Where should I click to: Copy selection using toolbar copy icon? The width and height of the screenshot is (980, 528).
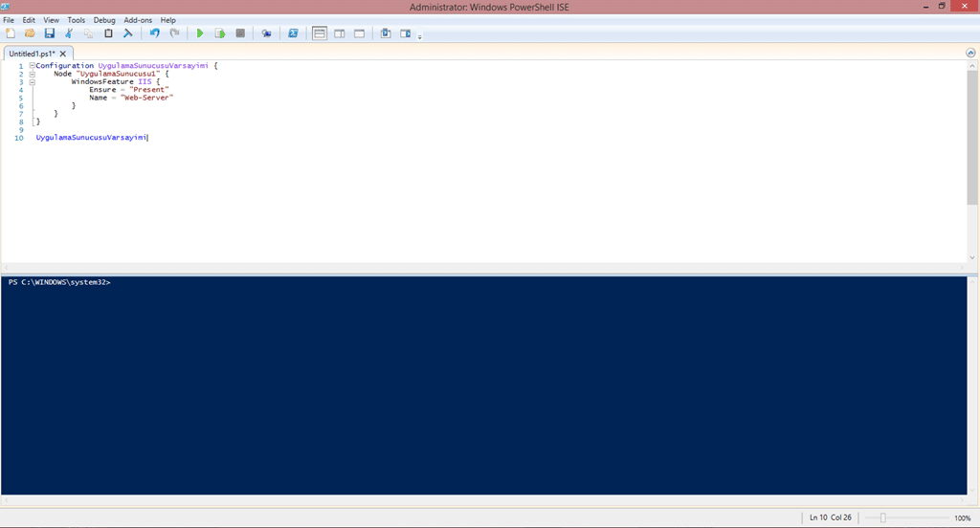89,33
